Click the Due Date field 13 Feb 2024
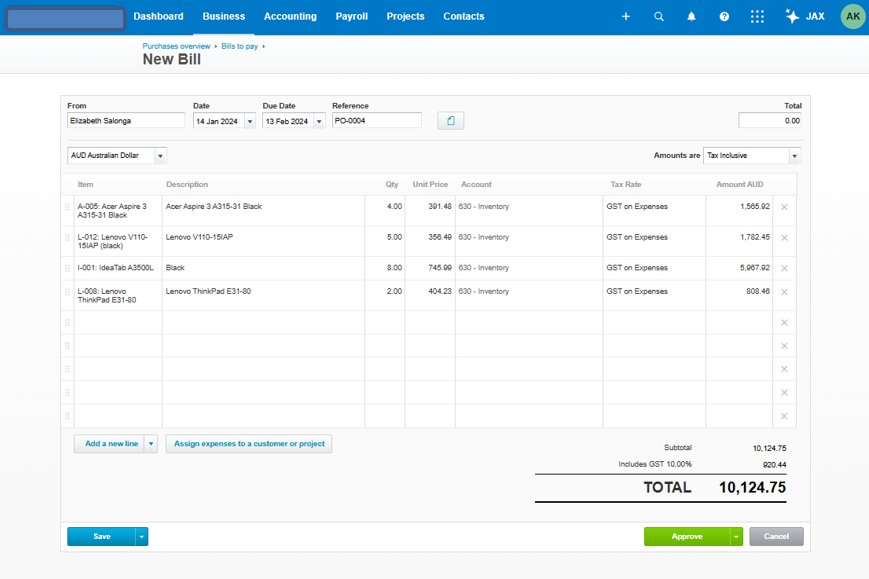 tap(288, 121)
